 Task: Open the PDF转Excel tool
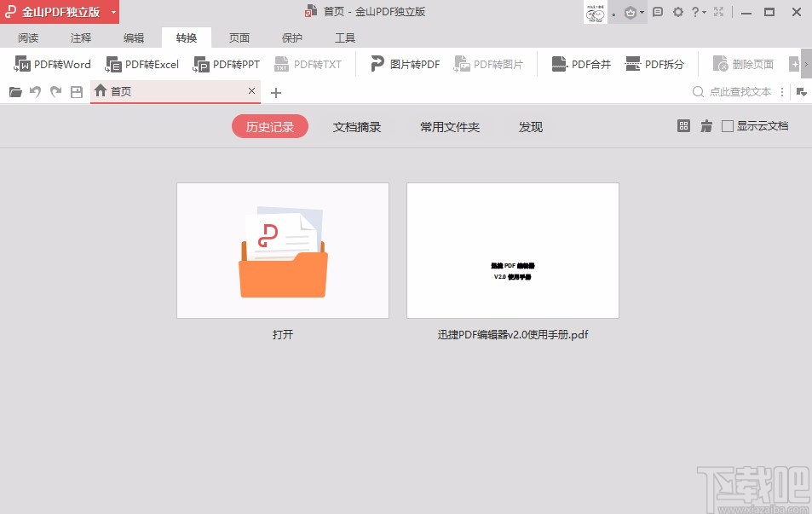[x=141, y=63]
